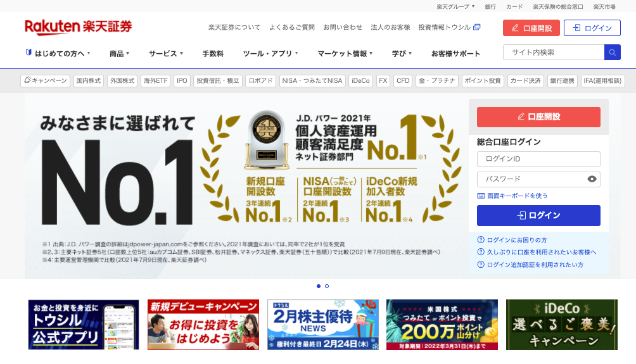Open 久しぶりに口座を利用されたいお客様へ link
This screenshot has height=364, width=636.
coord(542,252)
